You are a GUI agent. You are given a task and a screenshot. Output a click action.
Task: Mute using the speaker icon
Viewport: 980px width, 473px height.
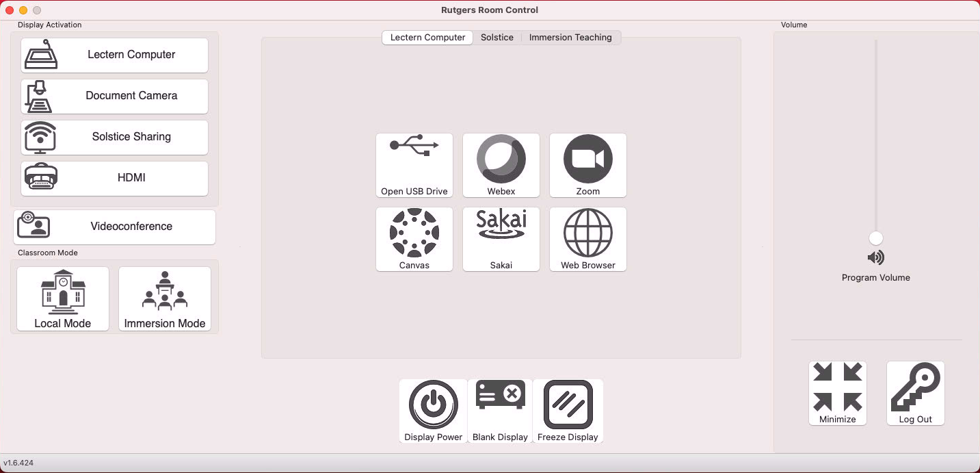coord(875,257)
